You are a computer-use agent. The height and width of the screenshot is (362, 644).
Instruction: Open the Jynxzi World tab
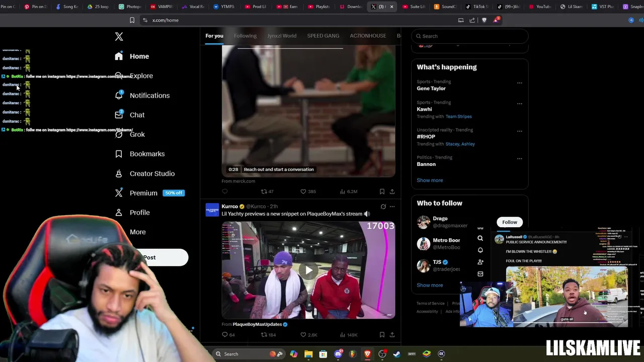click(x=282, y=36)
